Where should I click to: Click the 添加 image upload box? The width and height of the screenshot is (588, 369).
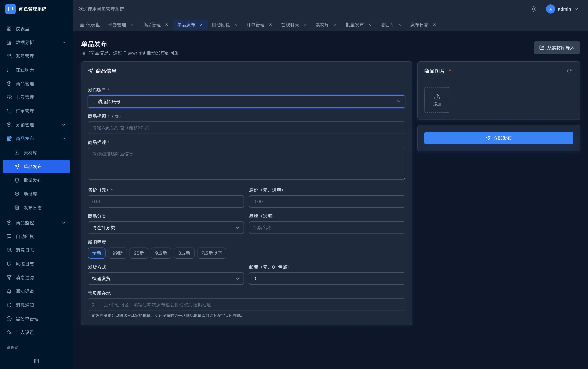(x=437, y=100)
